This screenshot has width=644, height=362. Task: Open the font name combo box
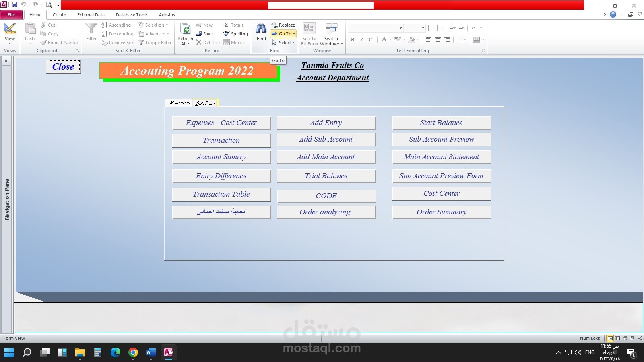click(x=376, y=28)
